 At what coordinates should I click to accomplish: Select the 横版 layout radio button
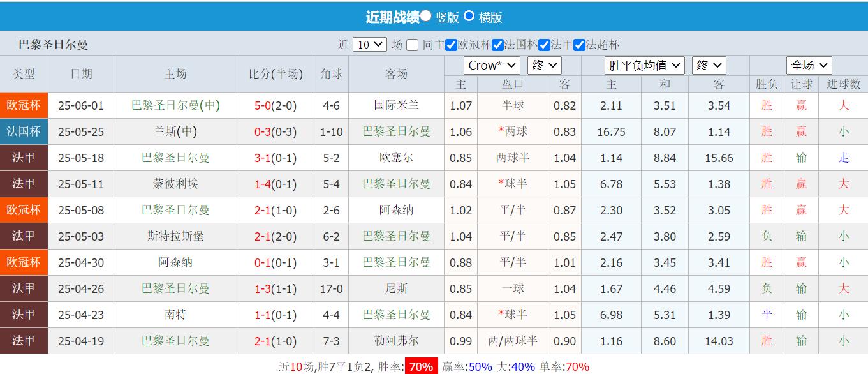469,17
